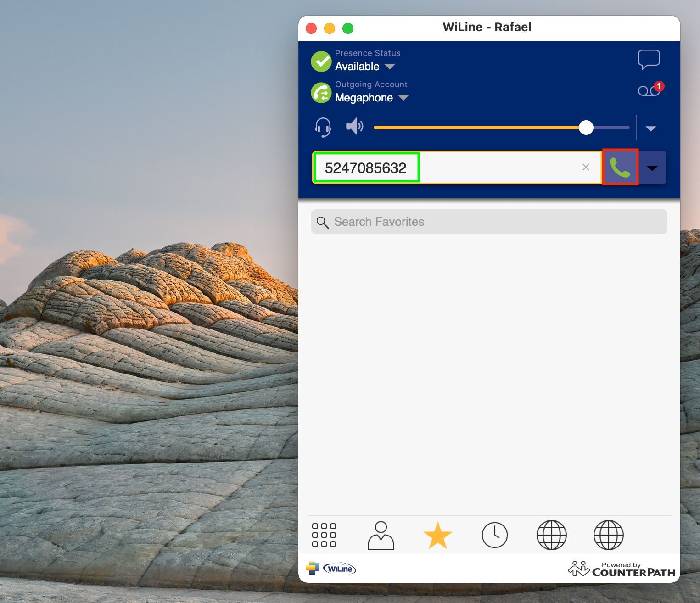Open call options arrow beside call button
This screenshot has width=700, height=603.
pos(652,168)
